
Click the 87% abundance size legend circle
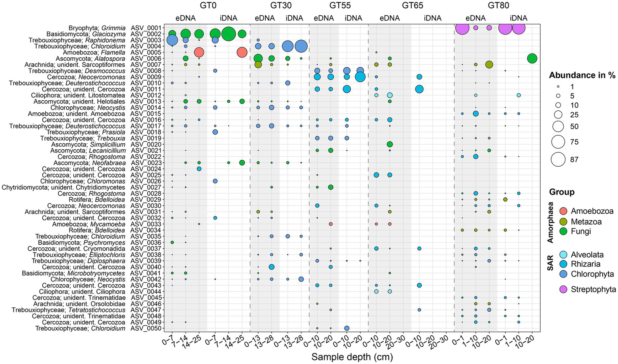(x=558, y=159)
